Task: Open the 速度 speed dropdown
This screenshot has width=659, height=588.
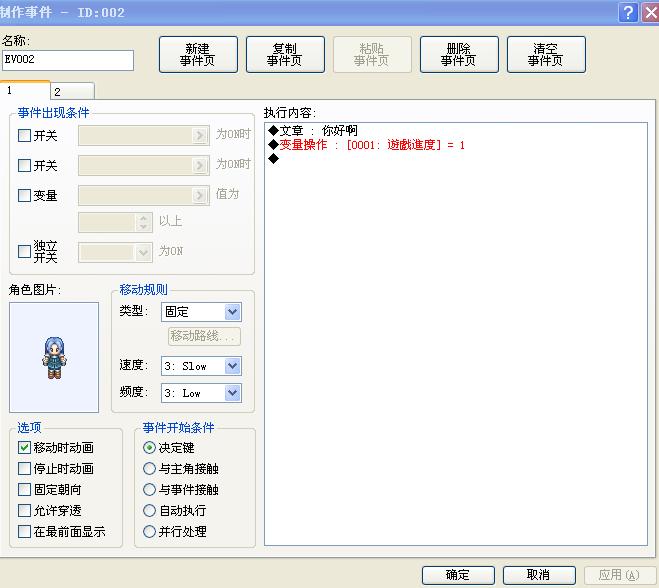Action: [232, 366]
